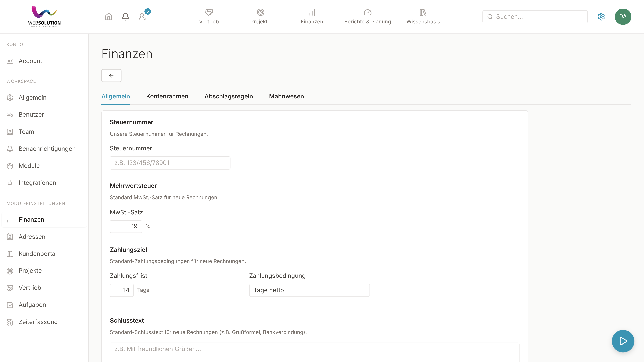The width and height of the screenshot is (644, 362).
Task: Open the Zahlungsbedingung 'Tage netto' dropdown
Action: (x=310, y=290)
